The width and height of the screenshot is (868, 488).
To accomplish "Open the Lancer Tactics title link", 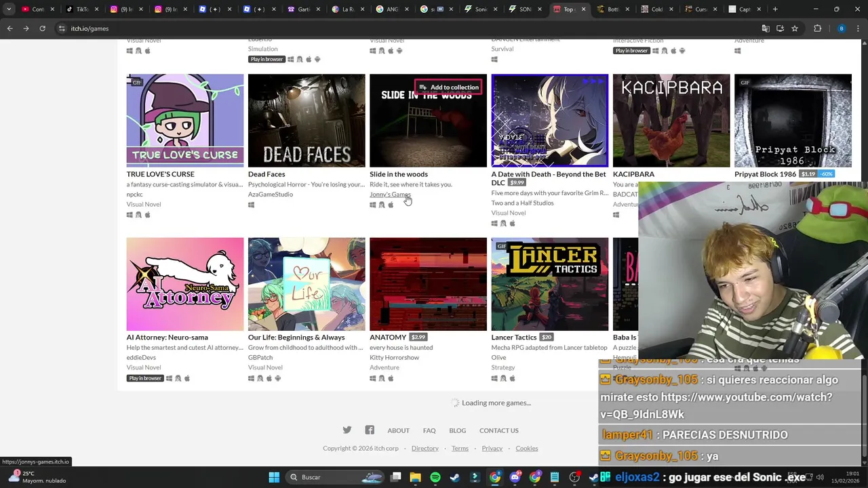I will click(x=514, y=337).
